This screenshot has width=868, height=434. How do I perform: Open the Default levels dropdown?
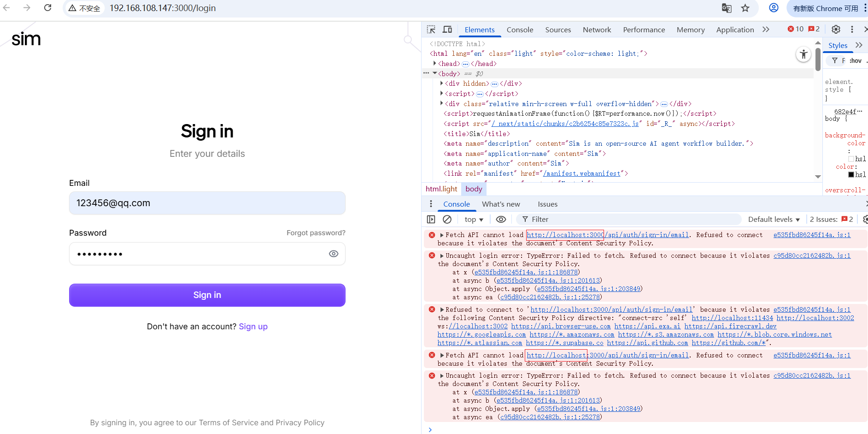(774, 220)
